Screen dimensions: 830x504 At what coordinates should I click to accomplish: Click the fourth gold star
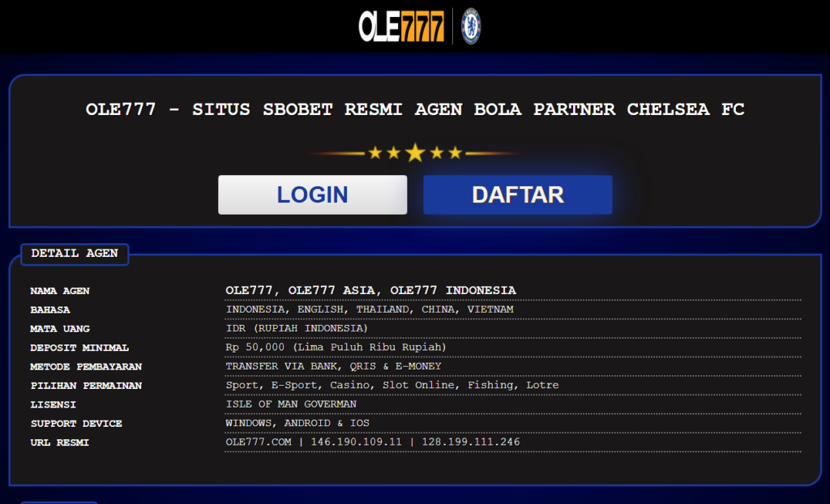click(435, 151)
